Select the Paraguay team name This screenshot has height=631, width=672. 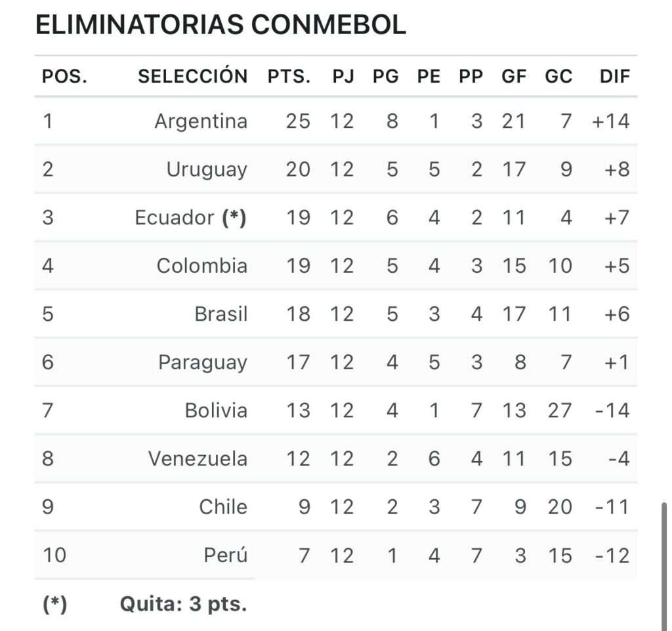coord(203,362)
